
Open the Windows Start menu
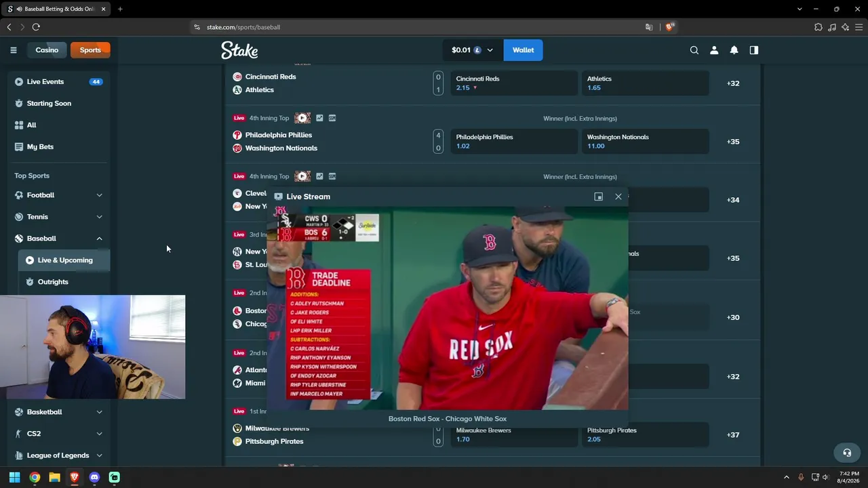tap(14, 477)
